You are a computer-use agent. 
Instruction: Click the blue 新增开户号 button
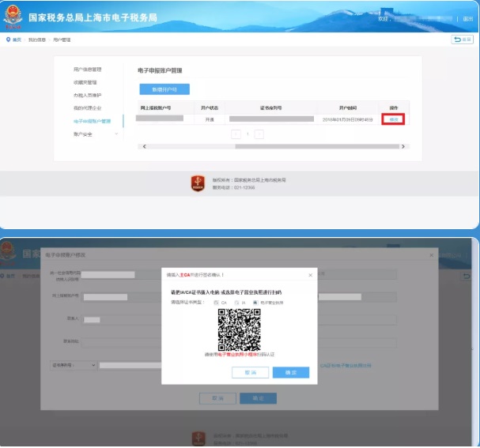(164, 89)
